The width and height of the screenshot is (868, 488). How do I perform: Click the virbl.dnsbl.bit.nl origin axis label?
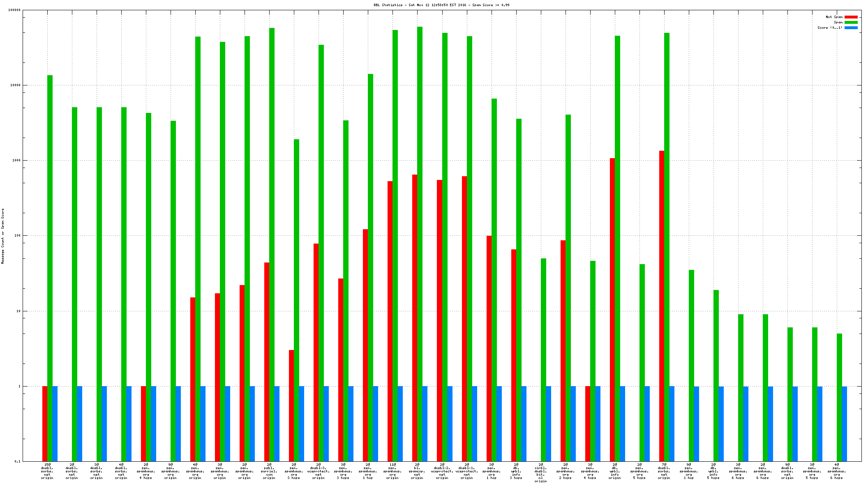click(541, 473)
